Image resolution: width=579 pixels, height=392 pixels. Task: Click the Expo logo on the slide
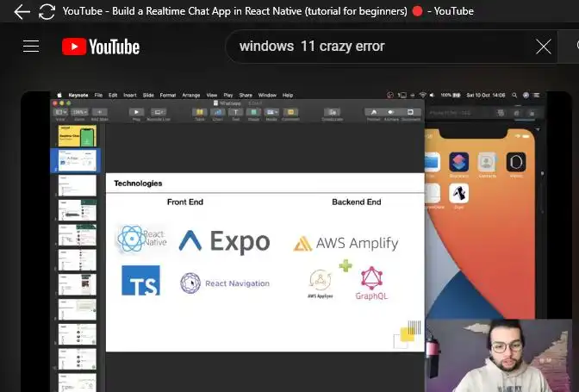225,241
